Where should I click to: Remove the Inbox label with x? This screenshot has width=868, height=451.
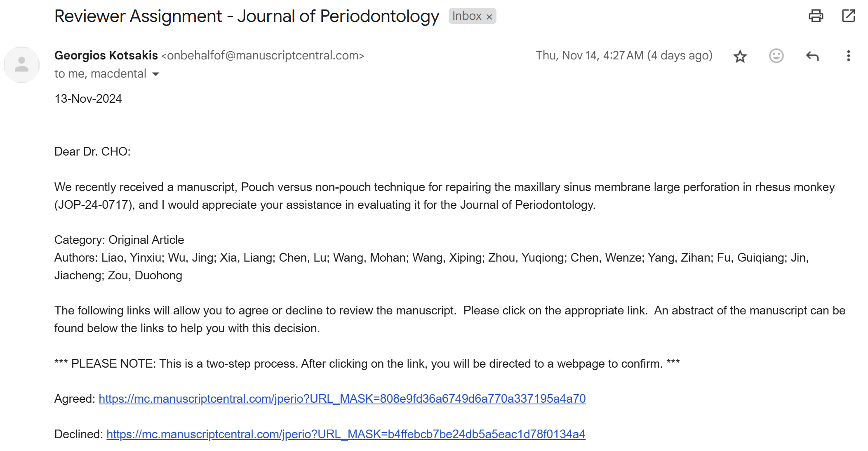489,17
